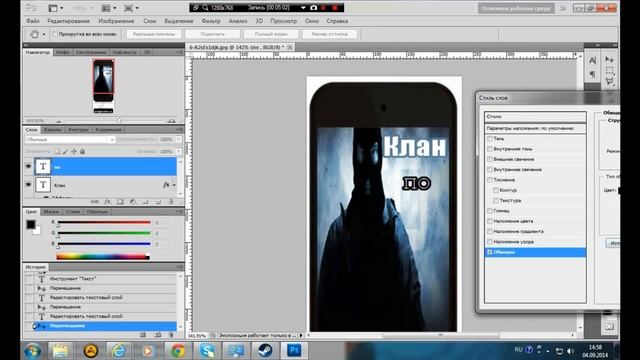Click the foreground color swatch in Color panel
This screenshot has width=640, height=360.
[x=31, y=224]
